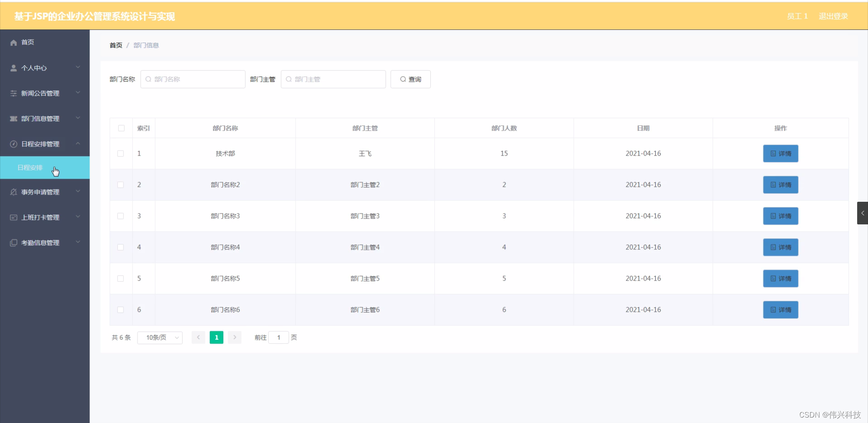The height and width of the screenshot is (423, 868).
Task: Click the 个人中心 person icon
Action: [13, 68]
